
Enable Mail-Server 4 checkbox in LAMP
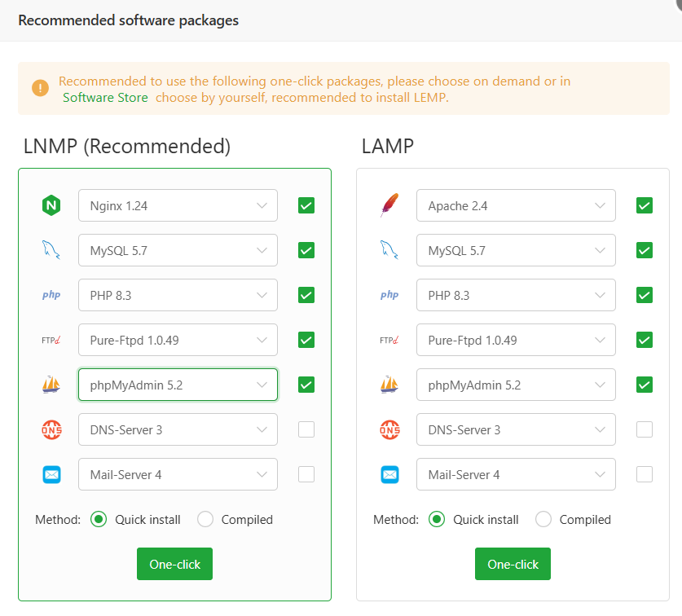(645, 474)
